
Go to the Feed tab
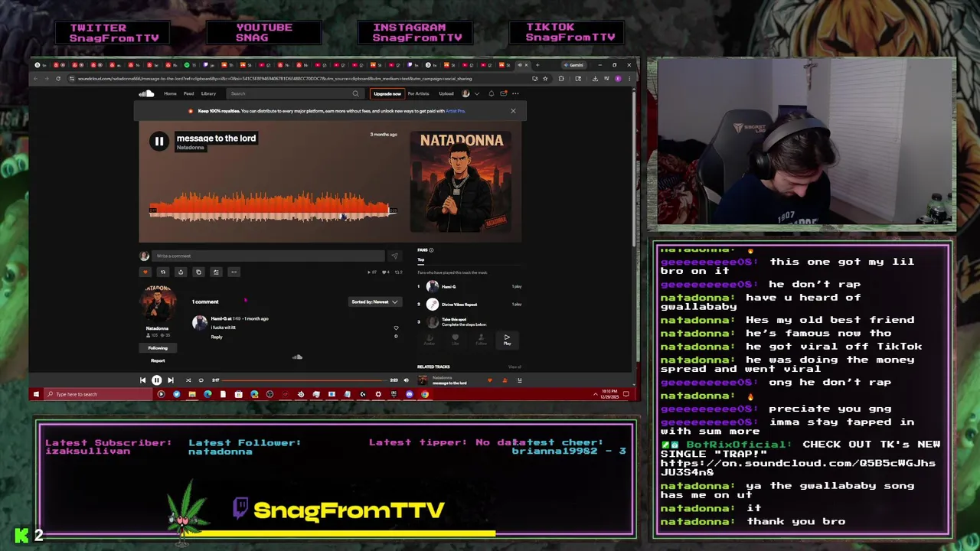pyautogui.click(x=188, y=93)
